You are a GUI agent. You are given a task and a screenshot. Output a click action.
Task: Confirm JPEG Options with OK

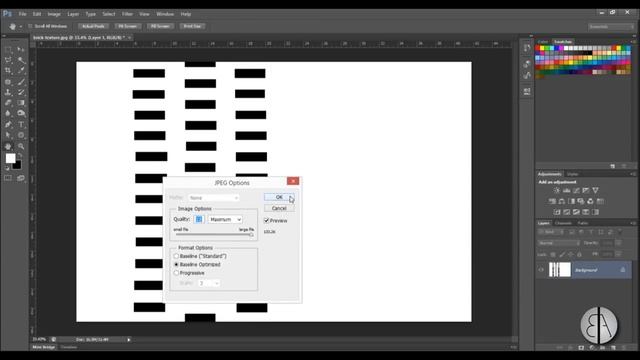[279, 197]
